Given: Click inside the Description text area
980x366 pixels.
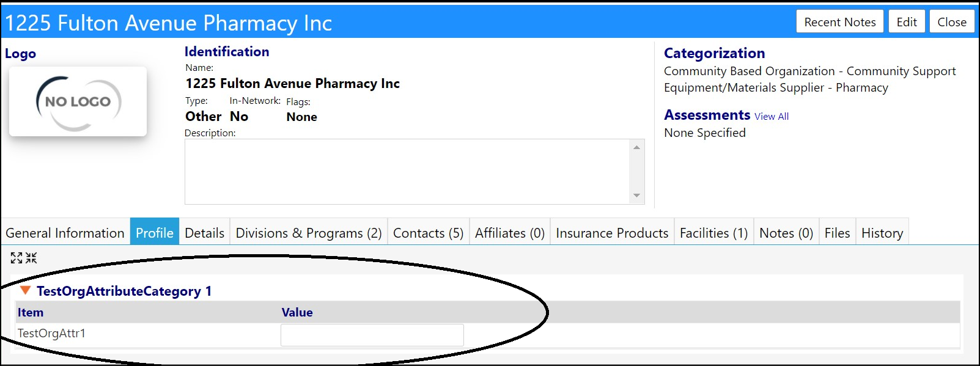Looking at the screenshot, I should [408, 172].
